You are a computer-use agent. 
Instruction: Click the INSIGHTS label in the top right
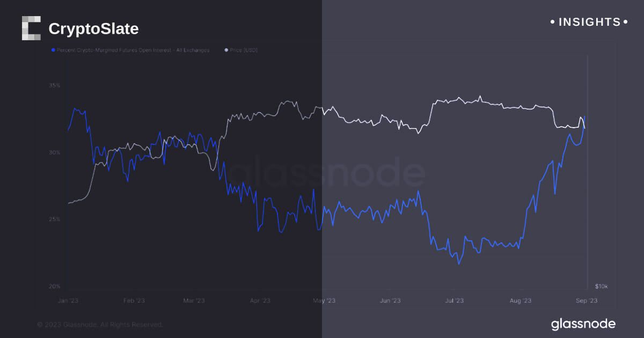coord(589,22)
